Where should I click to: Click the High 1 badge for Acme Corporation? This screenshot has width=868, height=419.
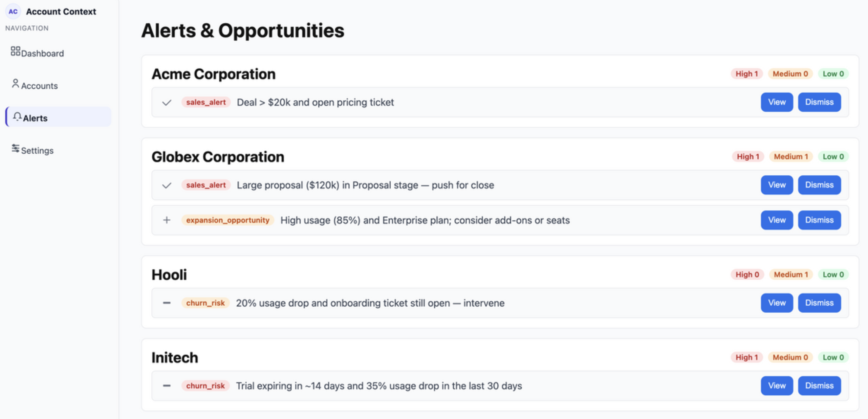(746, 74)
